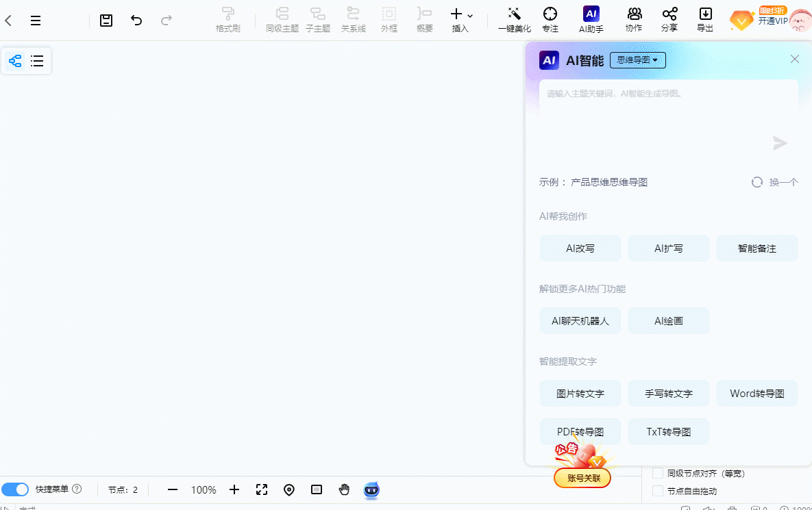Send the AI prompt with arrow
The height and width of the screenshot is (510, 812).
(780, 143)
